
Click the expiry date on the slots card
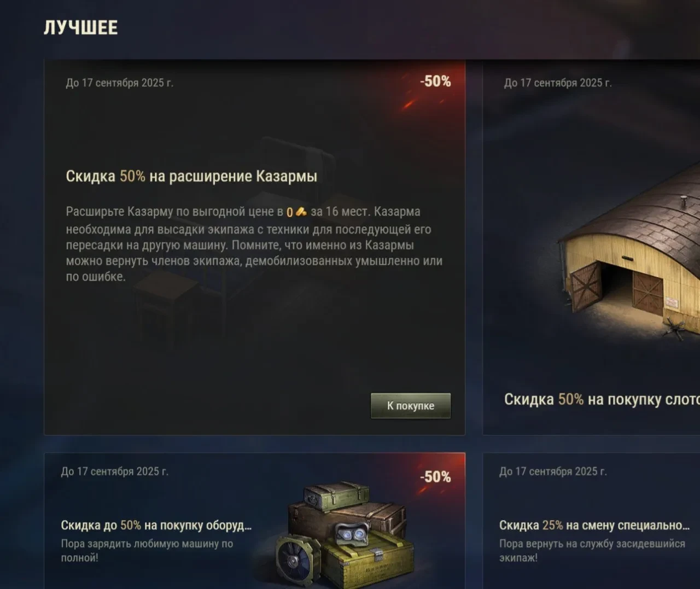tap(558, 83)
